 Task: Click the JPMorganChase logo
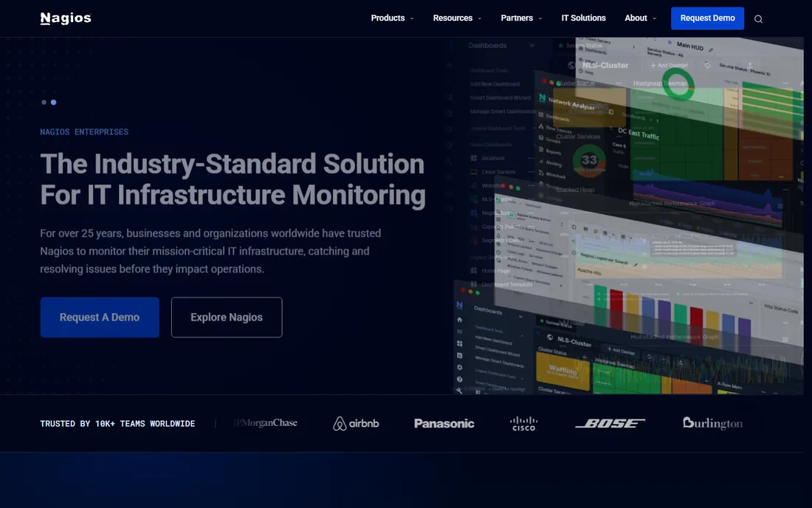tap(266, 423)
